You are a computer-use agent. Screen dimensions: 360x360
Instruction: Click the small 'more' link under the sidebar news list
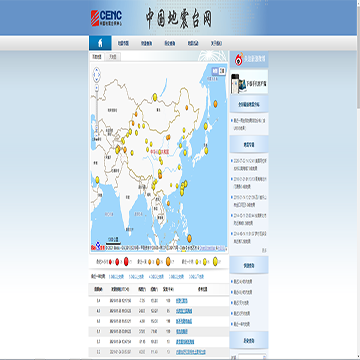pos(264,250)
